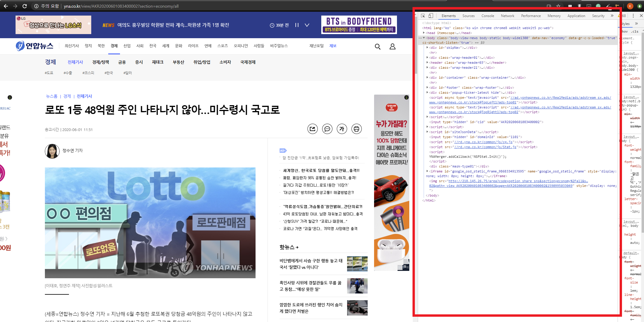Pause the breaking news ticker
The image size is (644, 322).
297,25
